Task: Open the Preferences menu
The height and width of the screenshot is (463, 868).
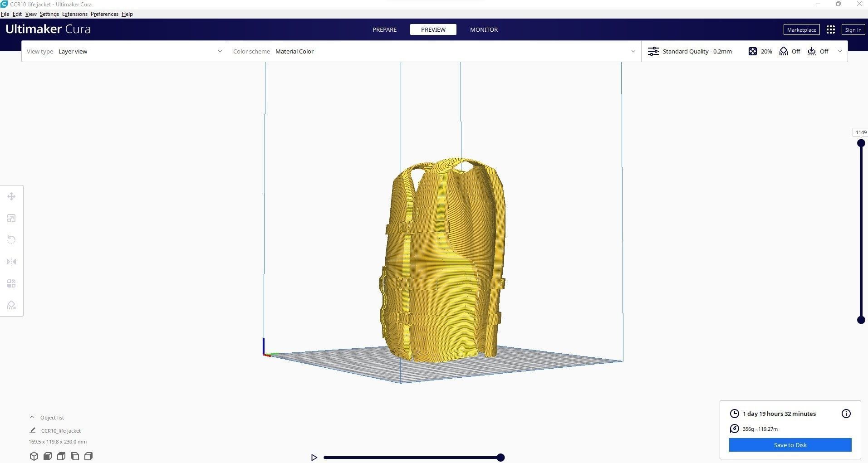Action: click(x=104, y=14)
